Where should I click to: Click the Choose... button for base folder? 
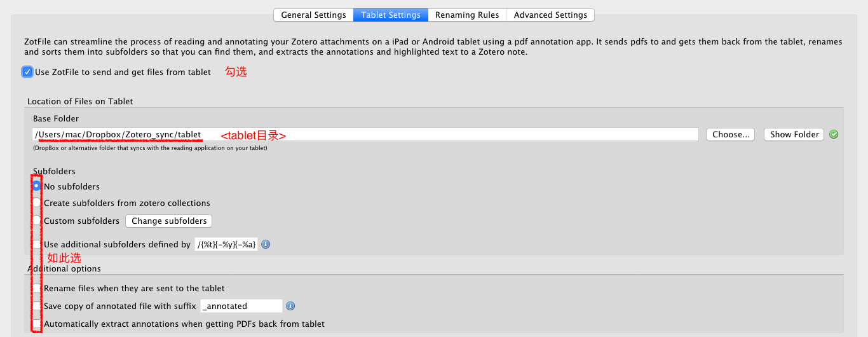pos(731,135)
